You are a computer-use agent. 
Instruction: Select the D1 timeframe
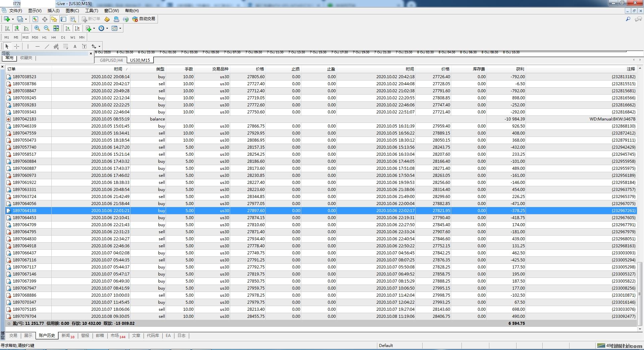63,38
